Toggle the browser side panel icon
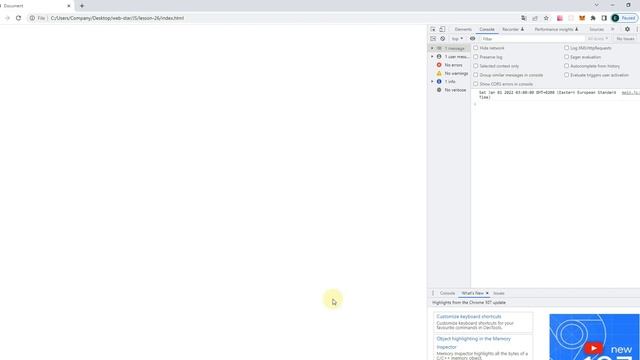This screenshot has height=360, width=640. 604,18
